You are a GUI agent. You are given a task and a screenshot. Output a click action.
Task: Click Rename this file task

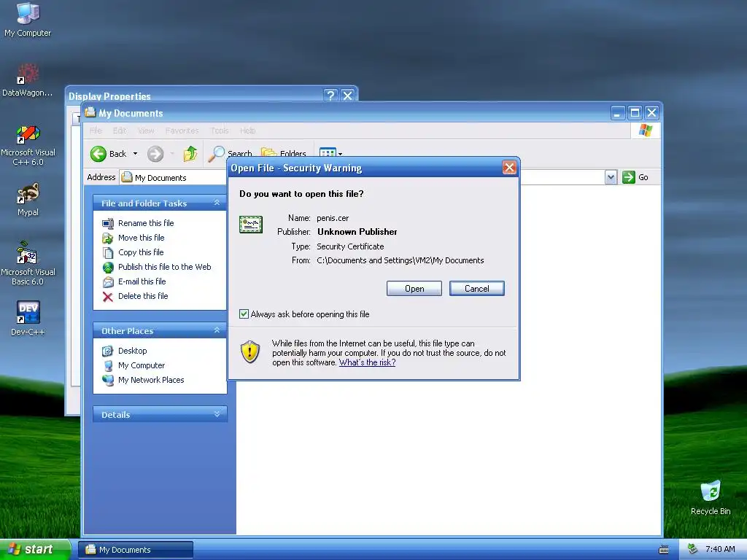click(x=146, y=223)
